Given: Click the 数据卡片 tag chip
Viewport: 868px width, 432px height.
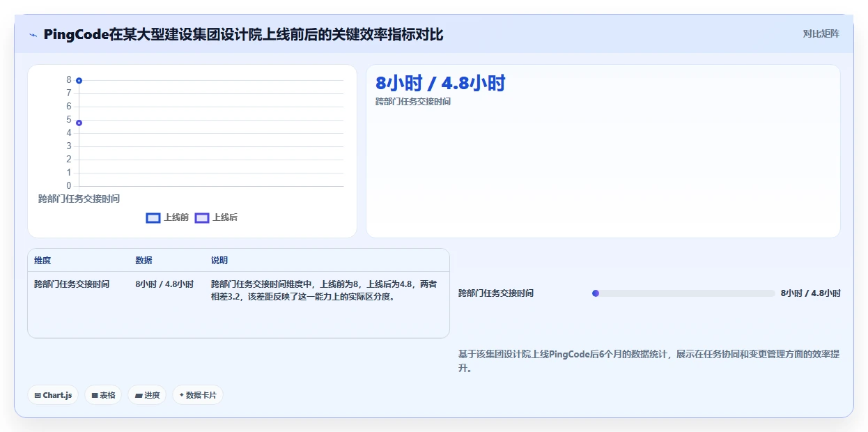Looking at the screenshot, I should coord(198,395).
